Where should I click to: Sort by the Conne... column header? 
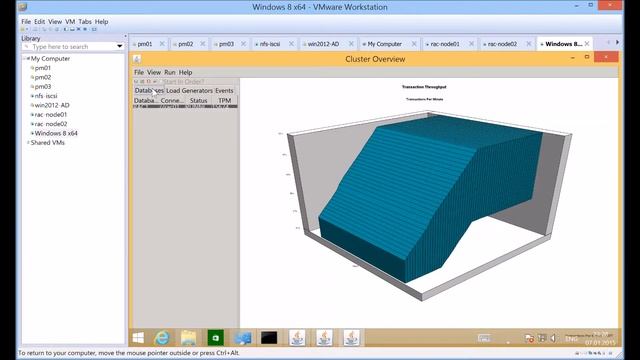(x=172, y=100)
